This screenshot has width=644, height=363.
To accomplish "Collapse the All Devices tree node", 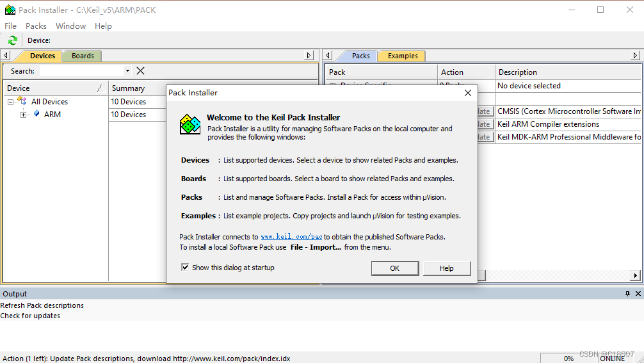I will click(11, 102).
